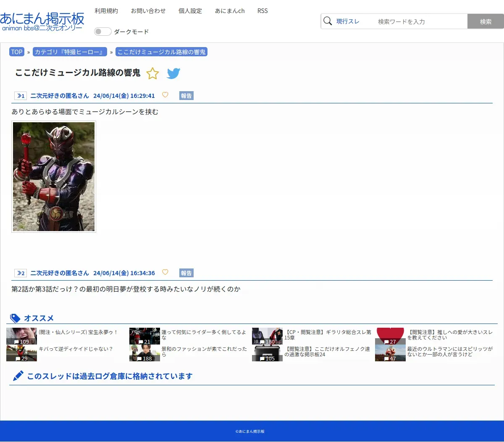Screen dimensions: 504x442
Task: Click the >>1 reply anchor icon
Action: [21, 96]
